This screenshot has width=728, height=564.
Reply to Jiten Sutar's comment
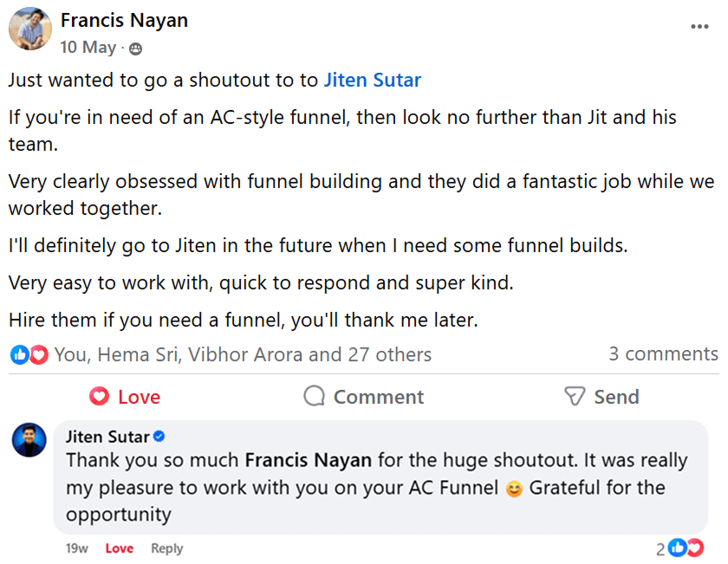point(166,548)
